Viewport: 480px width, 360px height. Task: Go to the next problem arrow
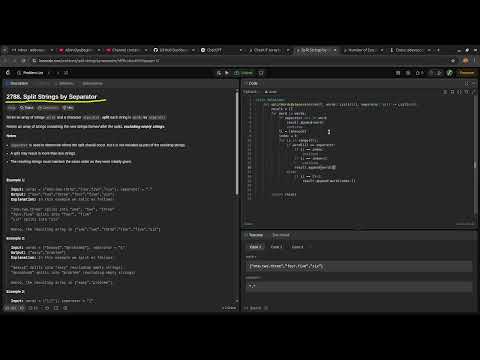point(58,73)
